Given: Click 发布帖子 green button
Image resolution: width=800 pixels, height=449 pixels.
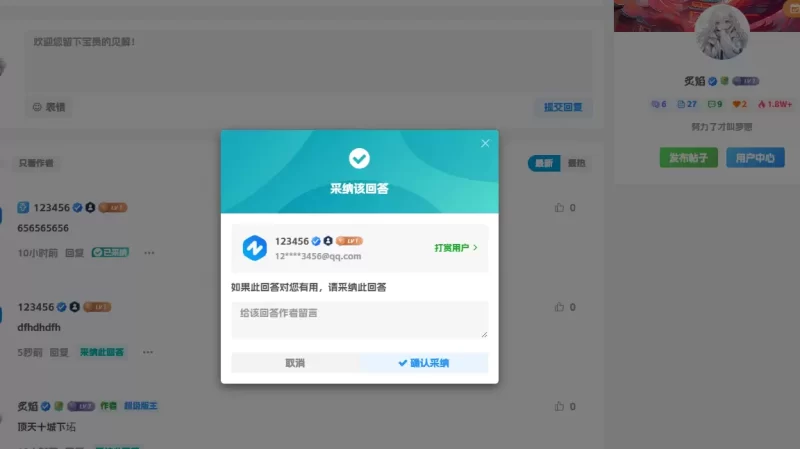Looking at the screenshot, I should pos(688,158).
